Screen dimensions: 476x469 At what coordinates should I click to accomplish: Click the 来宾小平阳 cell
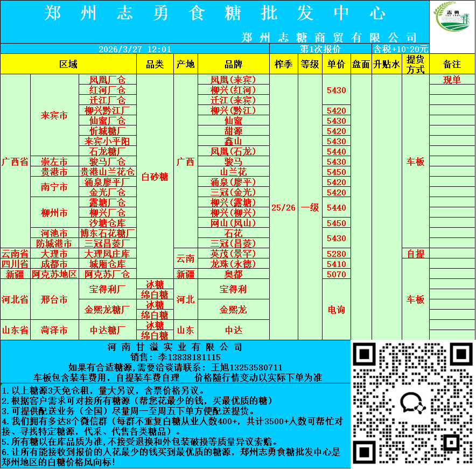tap(108, 141)
